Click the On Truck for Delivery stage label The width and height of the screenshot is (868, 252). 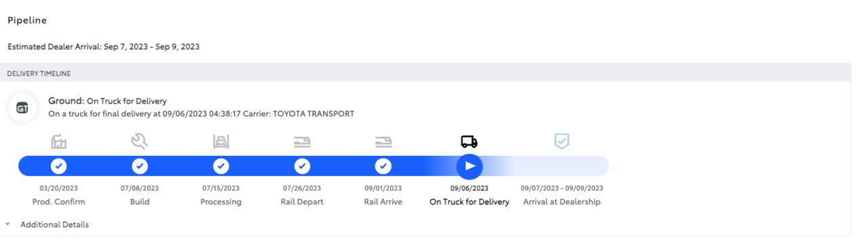[x=470, y=202]
